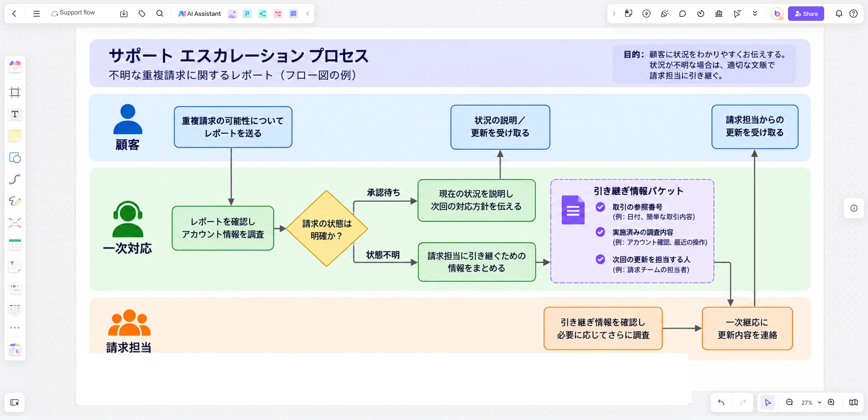Insert a table with the table tool

[x=15, y=245]
